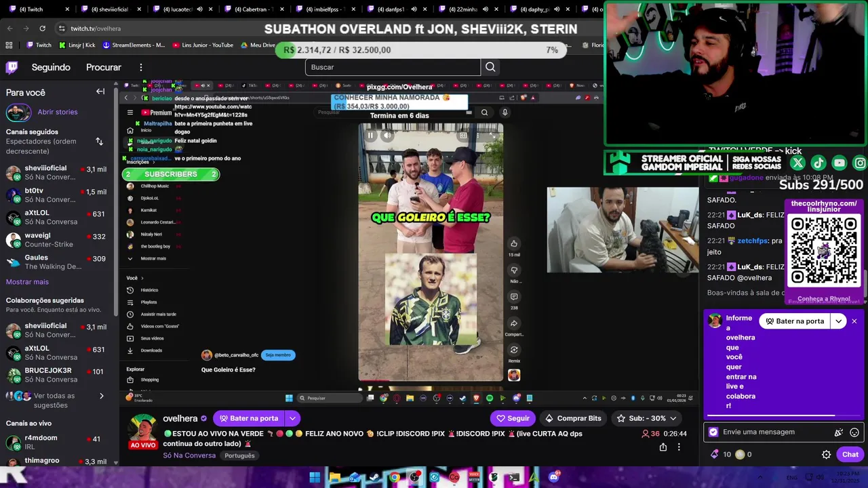Switch to the imbielfpss browser tab
868x488 pixels.
325,9
